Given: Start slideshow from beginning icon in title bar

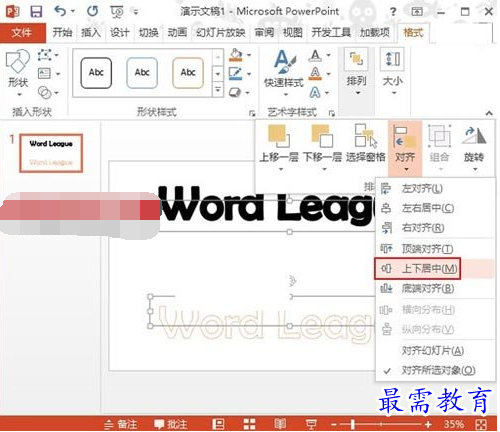Looking at the screenshot, I should (117, 12).
